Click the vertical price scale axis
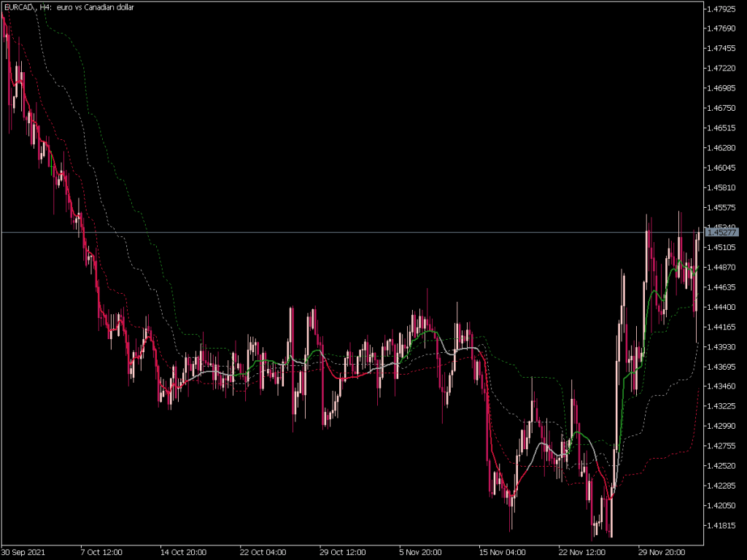Viewport: 747px width, 560px height. (x=721, y=292)
